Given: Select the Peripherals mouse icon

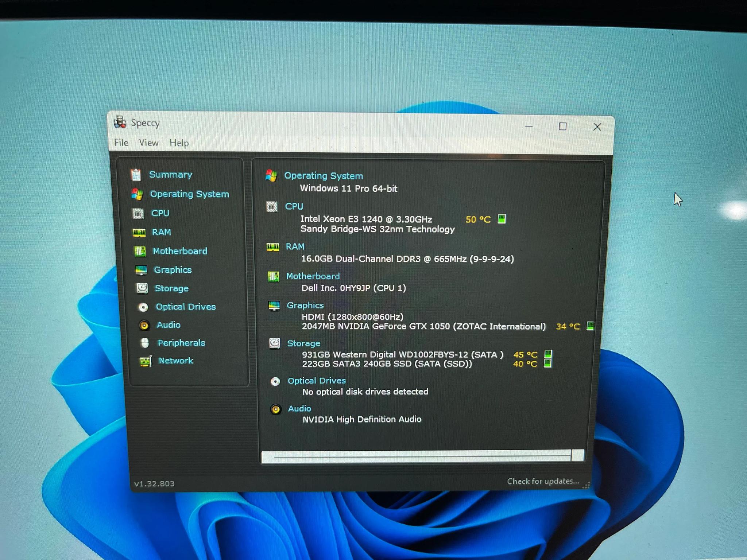Looking at the screenshot, I should coord(144,343).
